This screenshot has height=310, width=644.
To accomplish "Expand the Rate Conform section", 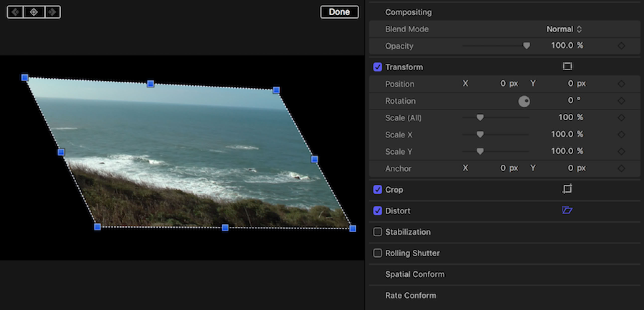I will [411, 295].
